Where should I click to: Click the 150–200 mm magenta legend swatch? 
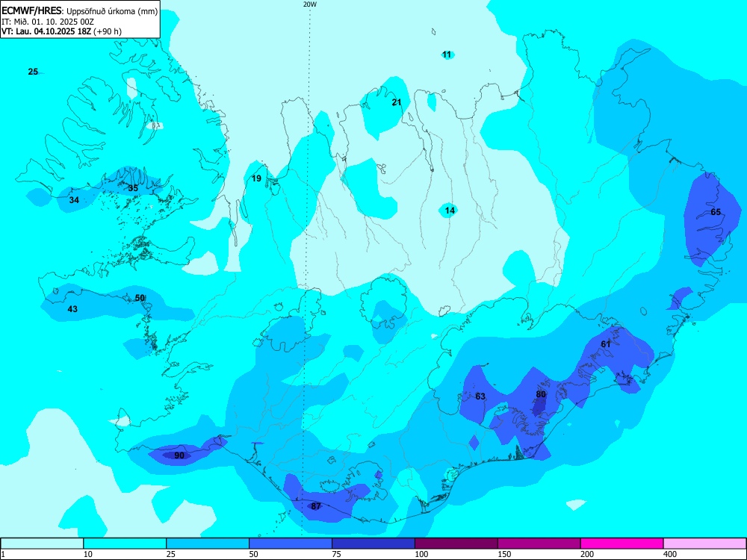[x=539, y=544]
